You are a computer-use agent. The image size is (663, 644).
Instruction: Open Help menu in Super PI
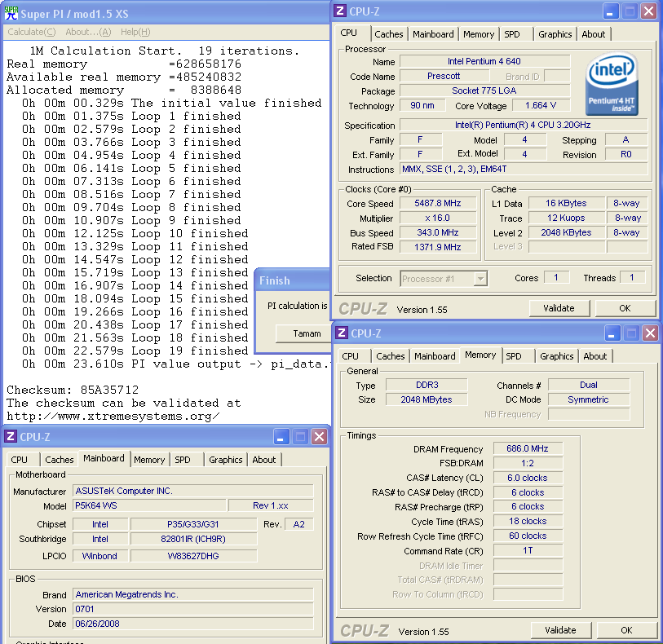[135, 32]
